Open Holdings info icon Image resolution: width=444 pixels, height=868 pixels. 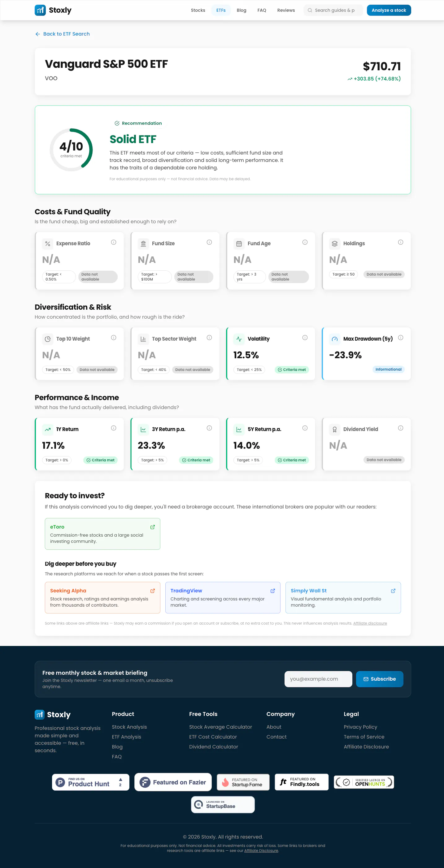[x=401, y=242]
